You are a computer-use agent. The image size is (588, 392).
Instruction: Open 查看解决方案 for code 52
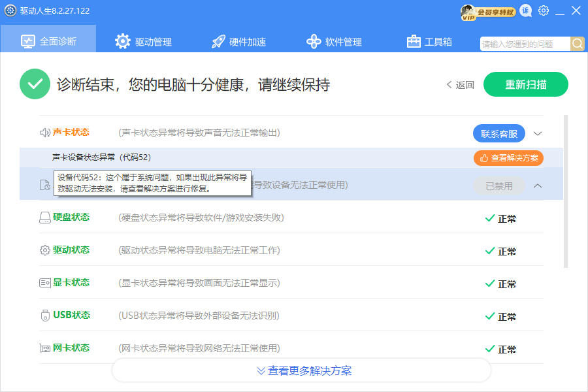[x=508, y=158]
